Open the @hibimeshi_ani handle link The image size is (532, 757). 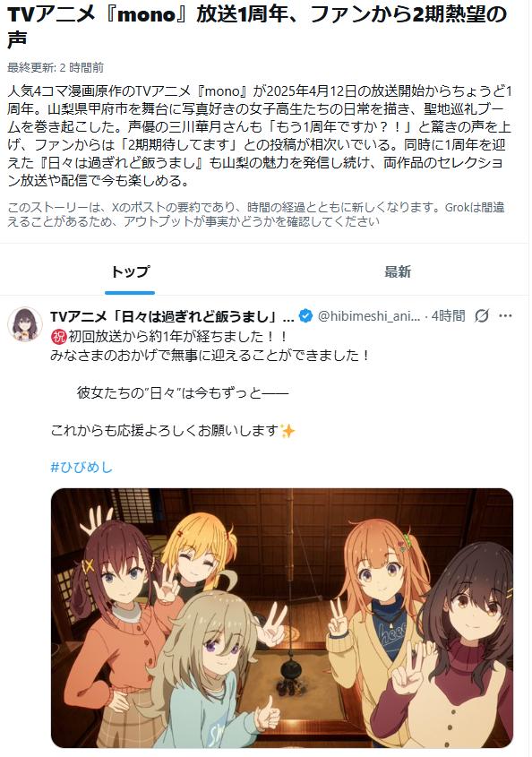pos(369,316)
